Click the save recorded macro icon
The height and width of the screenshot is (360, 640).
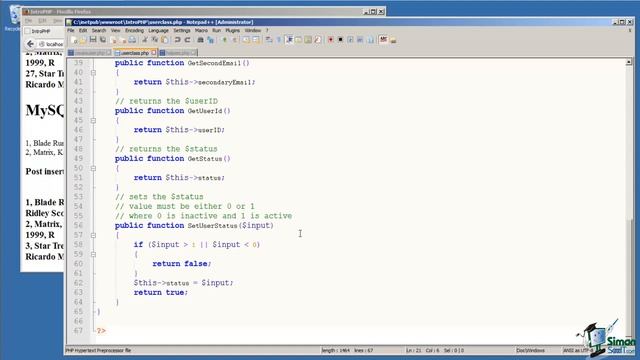(x=371, y=40)
